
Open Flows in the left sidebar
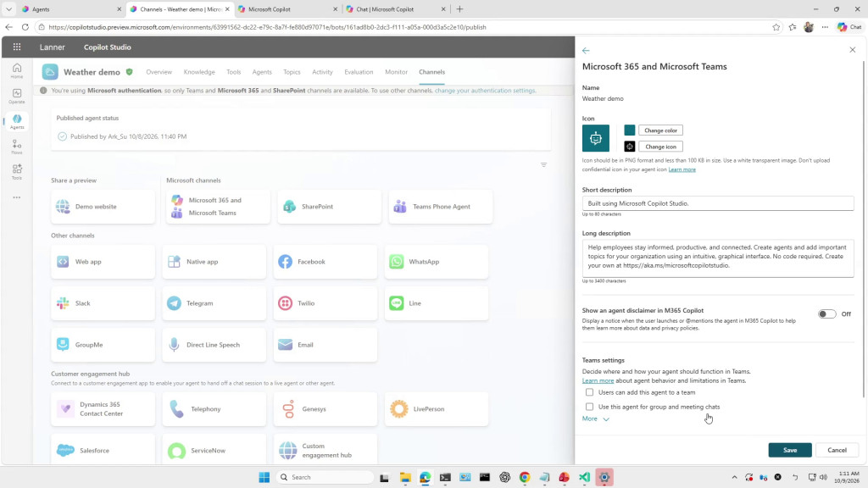coord(17,147)
